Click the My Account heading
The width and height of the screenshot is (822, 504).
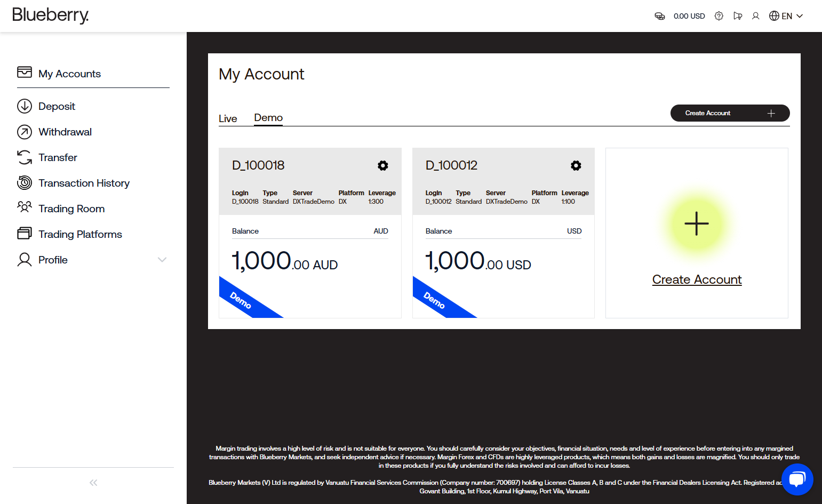261,74
